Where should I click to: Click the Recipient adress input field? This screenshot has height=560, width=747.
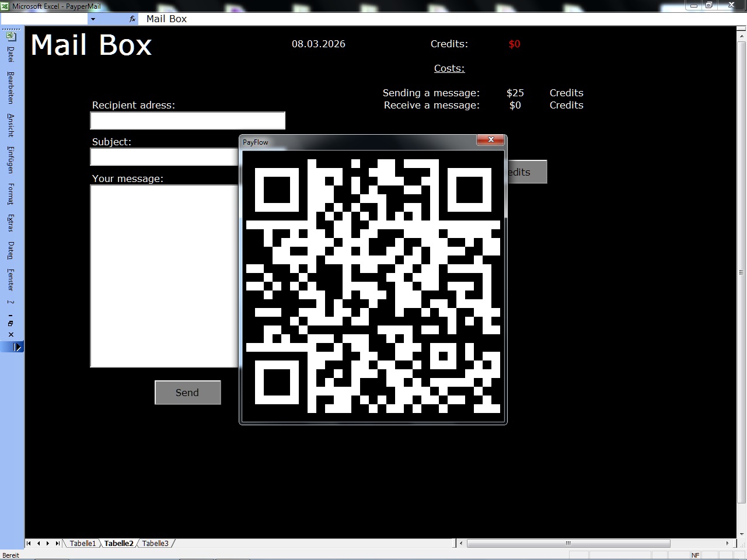[188, 121]
